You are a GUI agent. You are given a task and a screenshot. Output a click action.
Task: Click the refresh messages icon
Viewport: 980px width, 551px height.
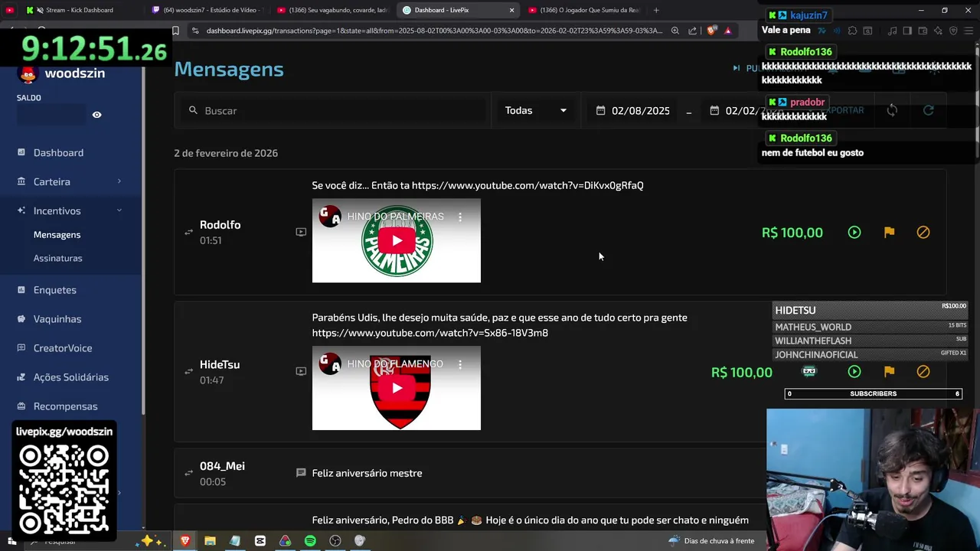click(928, 110)
